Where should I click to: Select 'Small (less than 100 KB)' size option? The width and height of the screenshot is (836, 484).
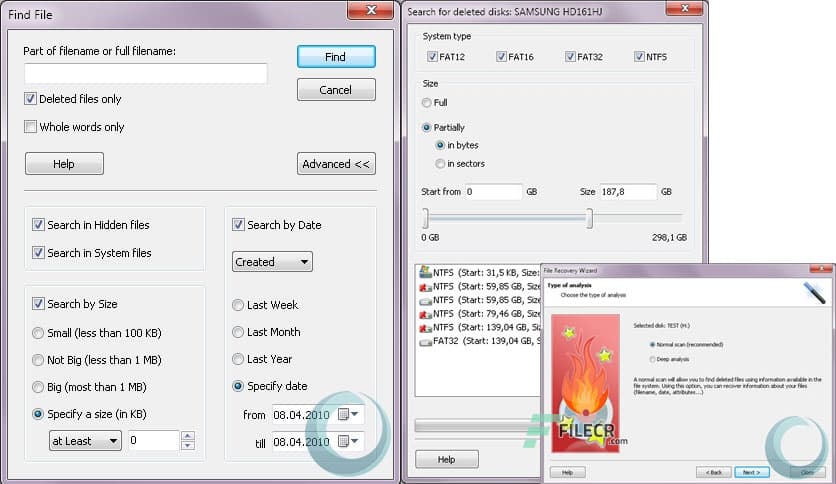38,333
